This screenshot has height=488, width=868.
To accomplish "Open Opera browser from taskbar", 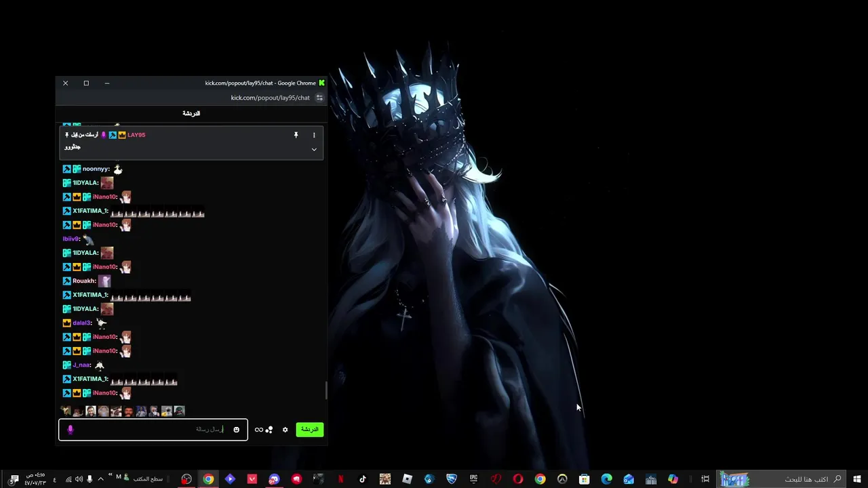I will click(518, 479).
